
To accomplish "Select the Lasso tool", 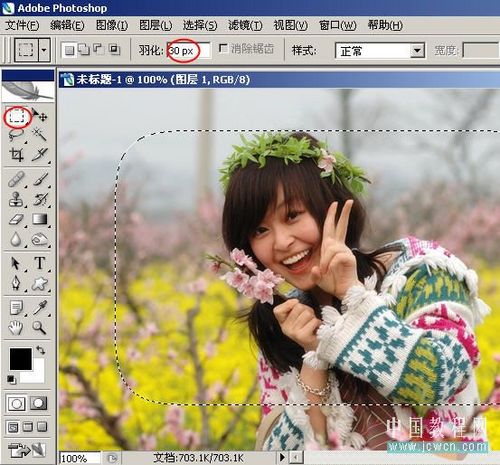I will pyautogui.click(x=16, y=135).
